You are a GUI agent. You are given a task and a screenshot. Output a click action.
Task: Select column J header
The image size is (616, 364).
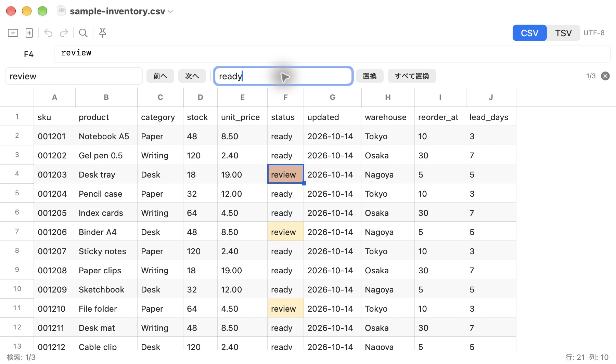click(491, 97)
